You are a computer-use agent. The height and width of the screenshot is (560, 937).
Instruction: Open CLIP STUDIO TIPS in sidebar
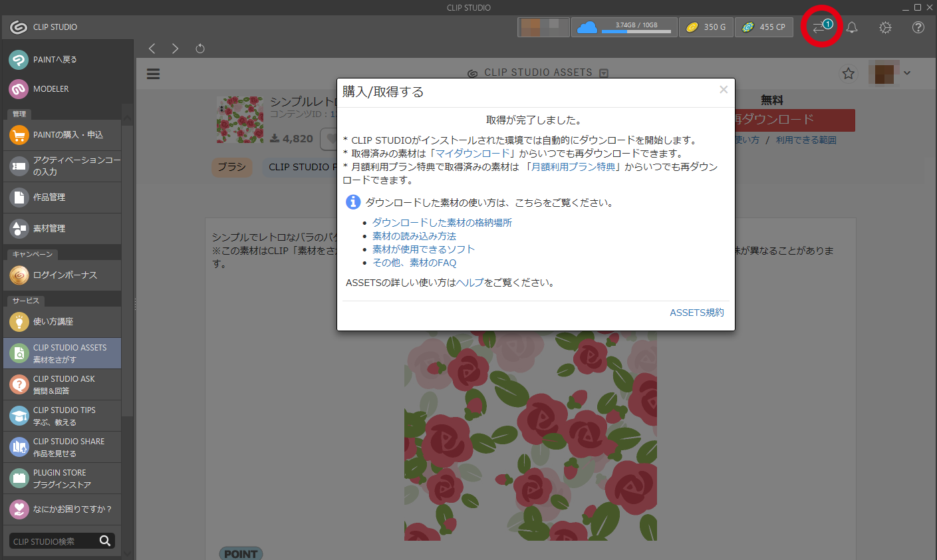click(x=63, y=416)
